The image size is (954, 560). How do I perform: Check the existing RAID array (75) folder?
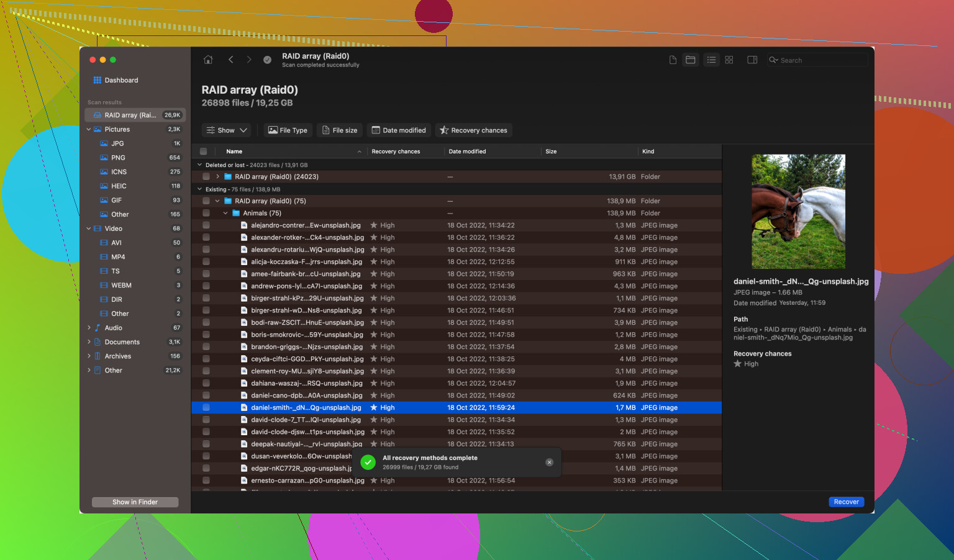[x=206, y=201]
